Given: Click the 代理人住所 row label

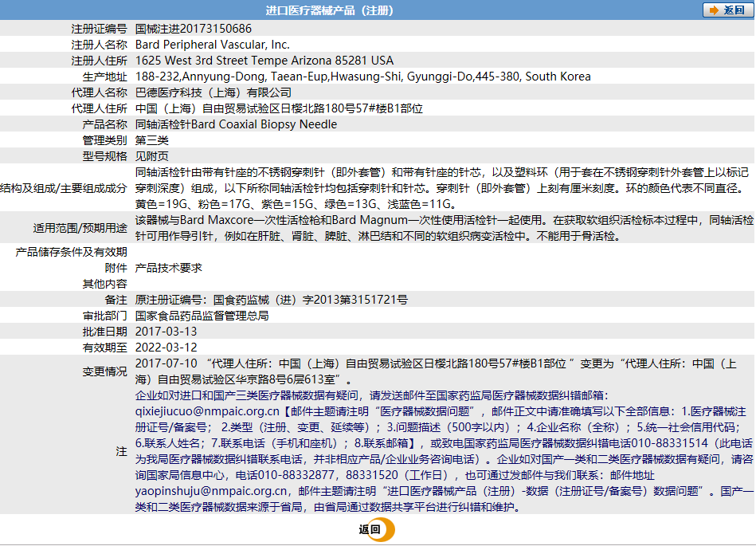Looking at the screenshot, I should point(100,108).
